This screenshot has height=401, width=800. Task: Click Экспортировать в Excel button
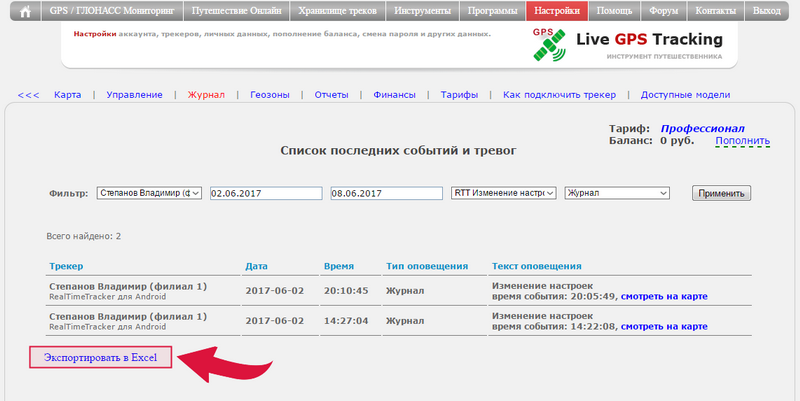click(x=100, y=357)
